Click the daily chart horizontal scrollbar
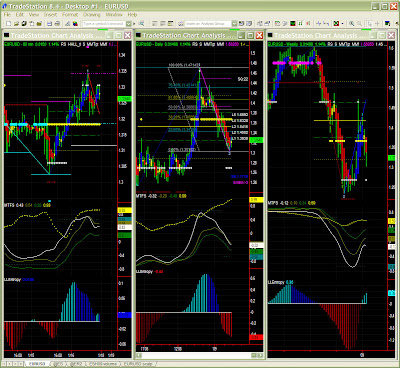Screen dimensions: 400x368 (x=200, y=356)
